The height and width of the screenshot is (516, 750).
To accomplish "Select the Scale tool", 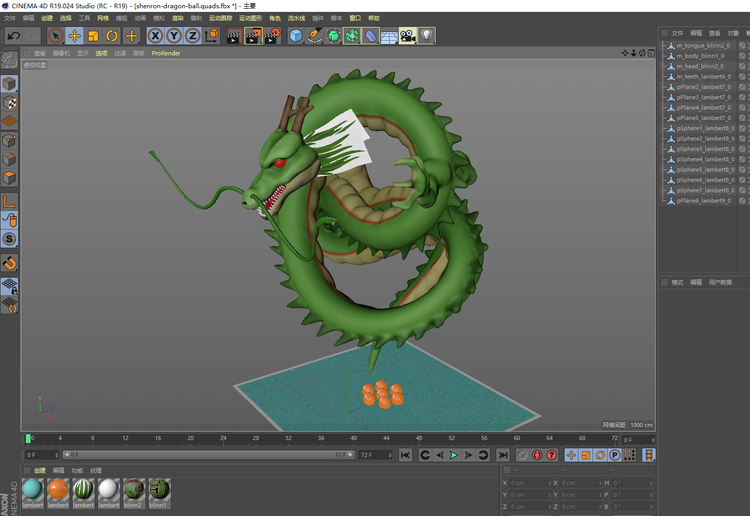I will click(x=93, y=36).
